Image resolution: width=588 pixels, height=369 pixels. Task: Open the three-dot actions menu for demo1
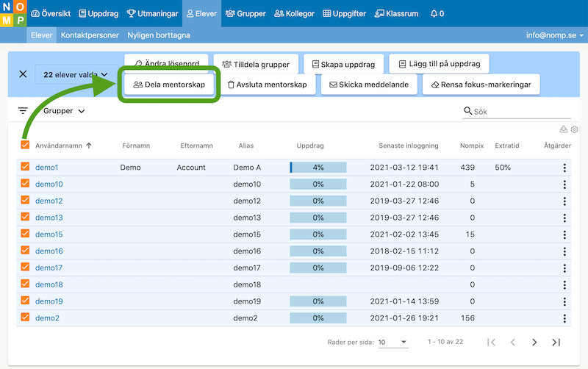(564, 168)
